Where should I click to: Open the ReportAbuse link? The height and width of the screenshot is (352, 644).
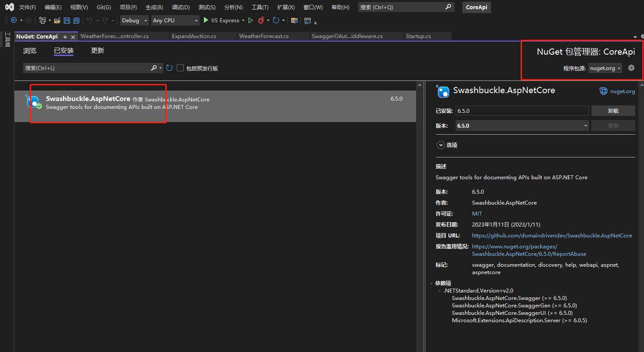click(529, 250)
